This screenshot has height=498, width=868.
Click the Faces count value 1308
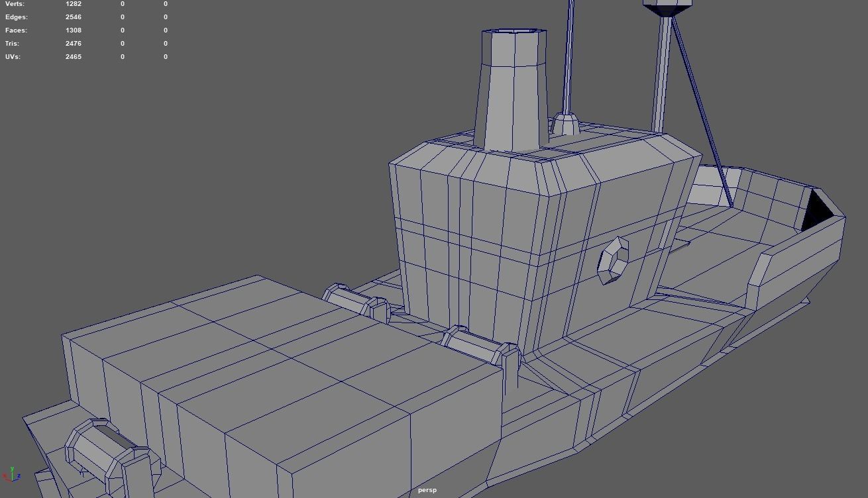click(74, 30)
